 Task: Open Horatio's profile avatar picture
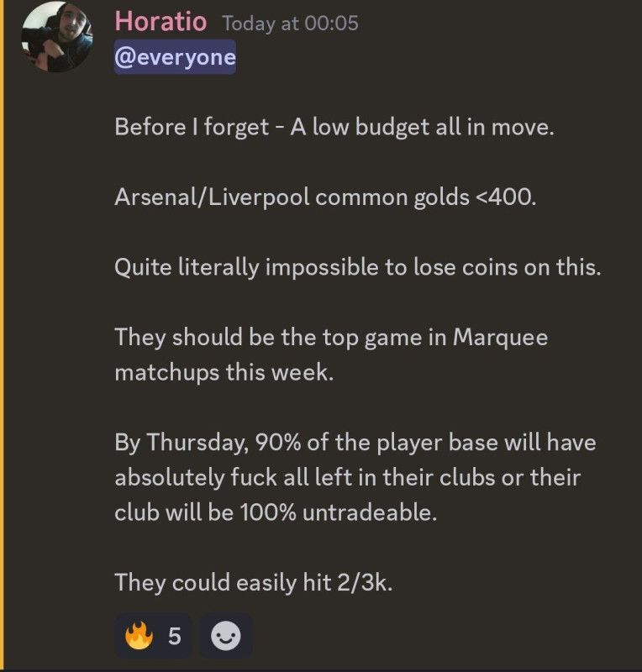pos(57,37)
